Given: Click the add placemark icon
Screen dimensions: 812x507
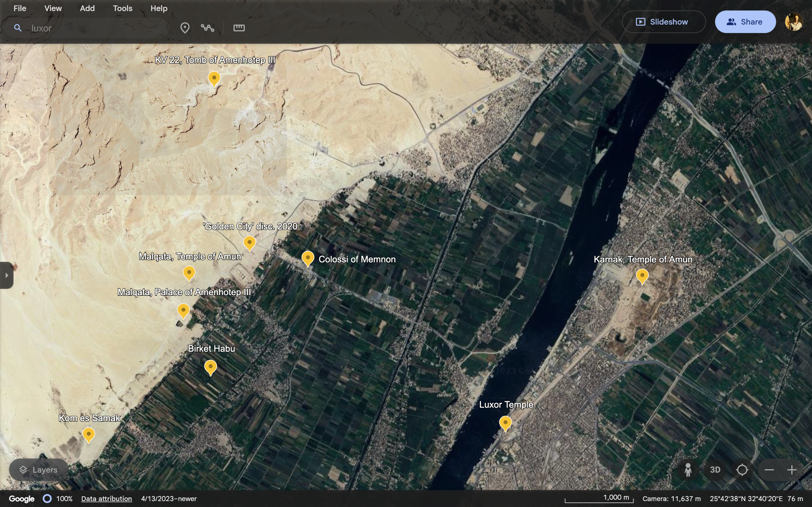Looking at the screenshot, I should 185,28.
